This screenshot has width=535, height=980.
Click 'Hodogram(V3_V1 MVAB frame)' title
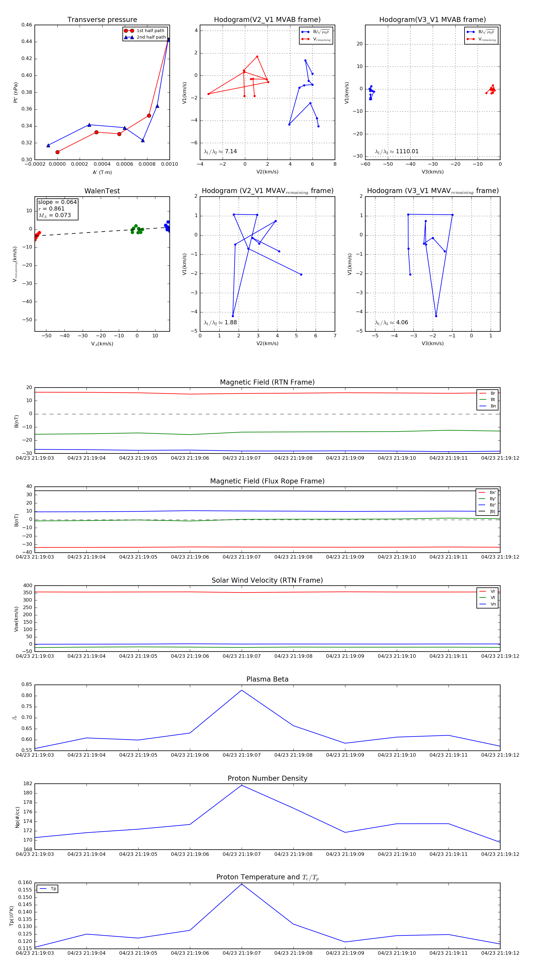(x=432, y=20)
